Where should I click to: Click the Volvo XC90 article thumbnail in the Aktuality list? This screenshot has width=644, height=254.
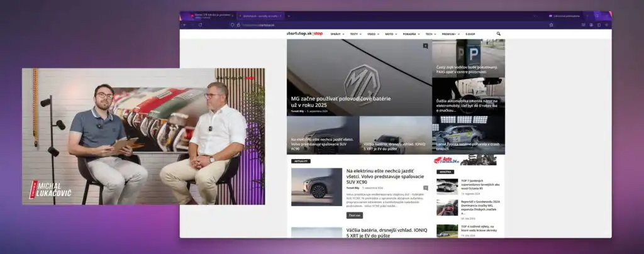317,187
